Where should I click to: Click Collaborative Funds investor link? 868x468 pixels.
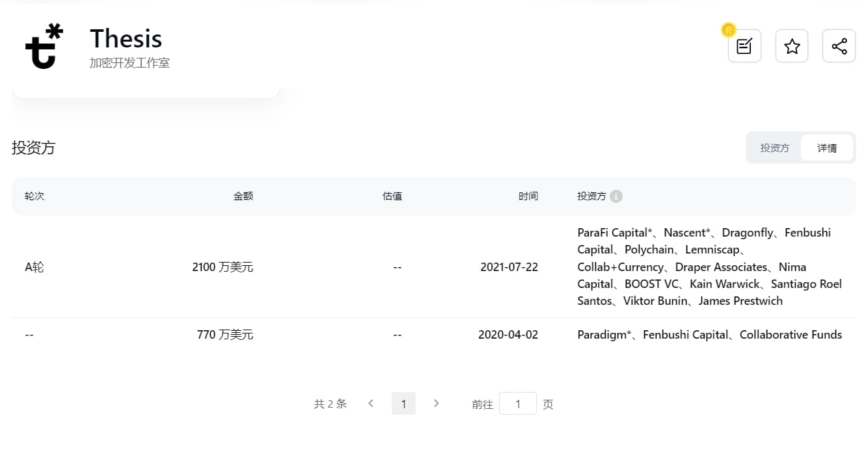click(x=791, y=335)
